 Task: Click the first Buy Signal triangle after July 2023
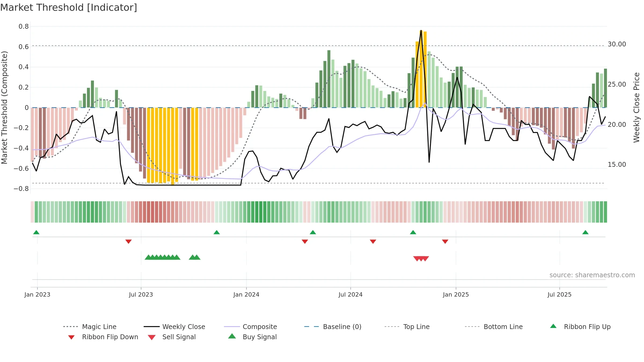pyautogui.click(x=148, y=257)
